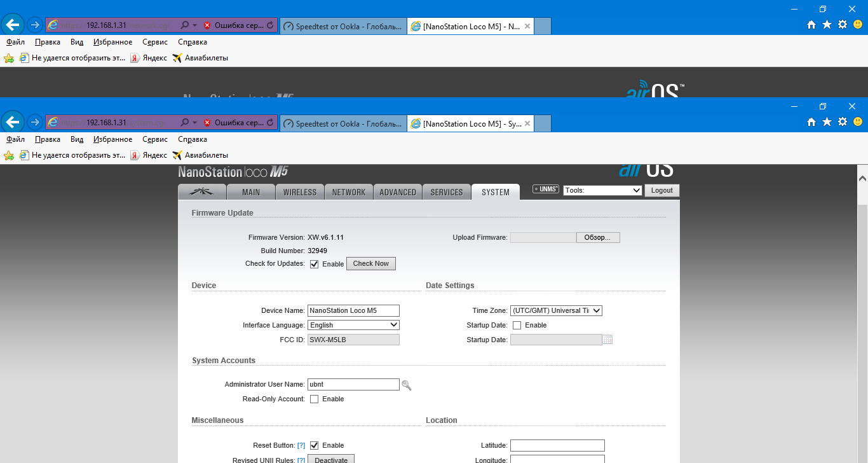Toggle the Check for Updates Enable checkbox

[x=314, y=264]
